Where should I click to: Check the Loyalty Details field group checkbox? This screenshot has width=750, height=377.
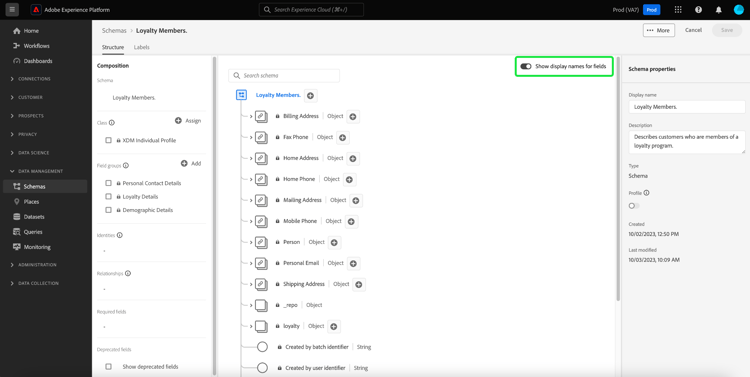(109, 197)
